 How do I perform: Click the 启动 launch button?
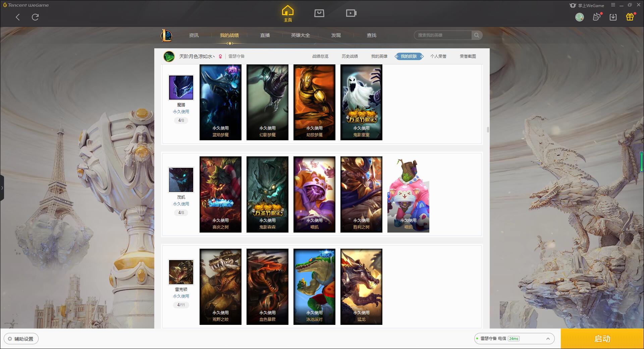click(x=602, y=339)
